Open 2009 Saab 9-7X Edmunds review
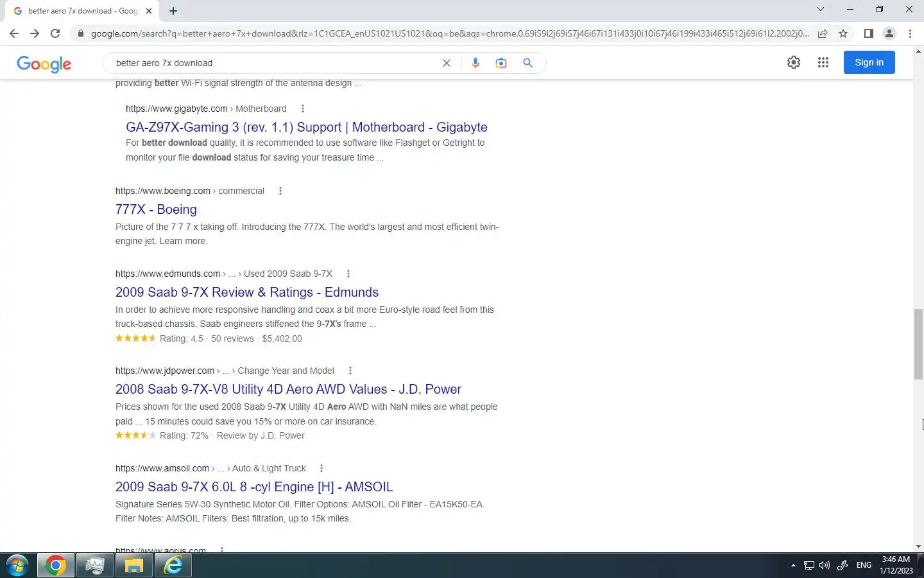 [247, 292]
